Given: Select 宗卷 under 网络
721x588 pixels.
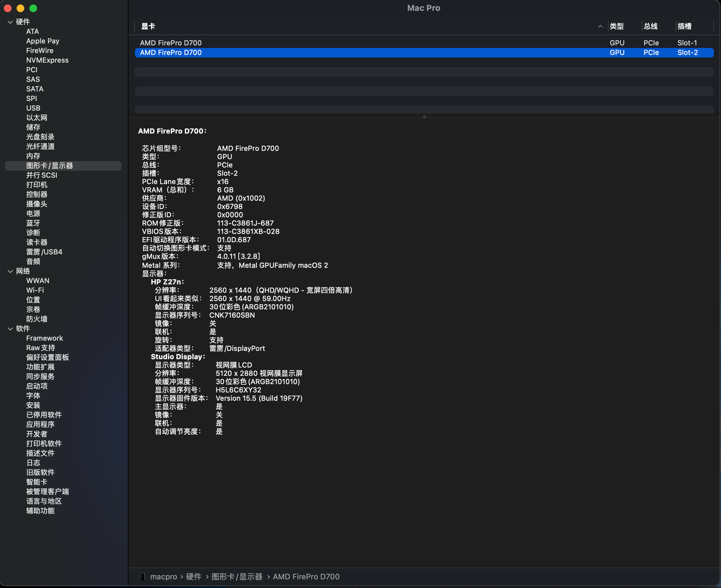Looking at the screenshot, I should pyautogui.click(x=33, y=310).
